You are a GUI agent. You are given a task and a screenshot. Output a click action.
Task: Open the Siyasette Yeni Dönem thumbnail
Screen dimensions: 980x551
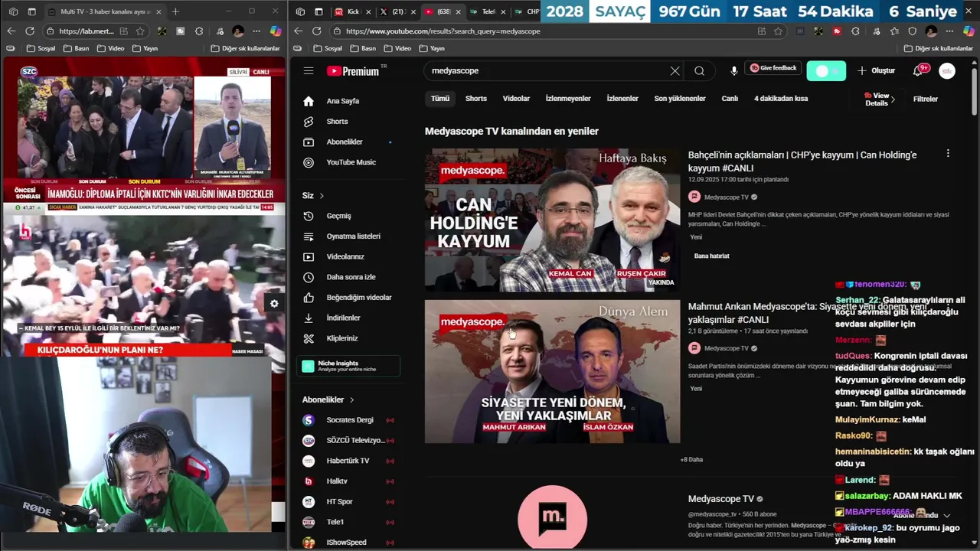point(552,371)
